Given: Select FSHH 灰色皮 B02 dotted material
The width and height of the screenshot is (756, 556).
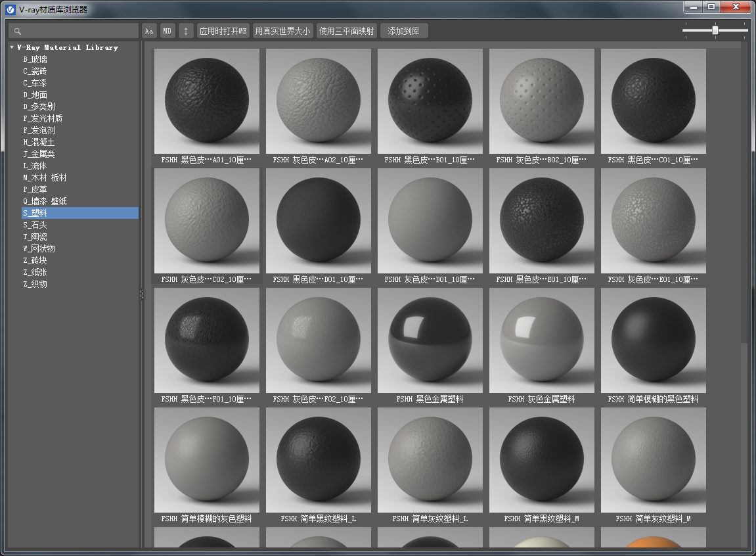Looking at the screenshot, I should [x=542, y=101].
